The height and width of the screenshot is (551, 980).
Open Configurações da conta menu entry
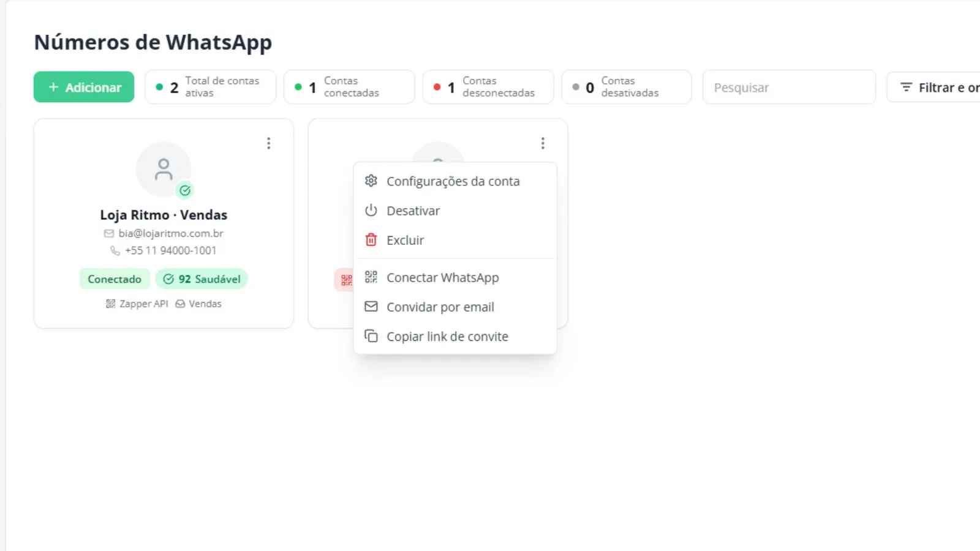(455, 181)
